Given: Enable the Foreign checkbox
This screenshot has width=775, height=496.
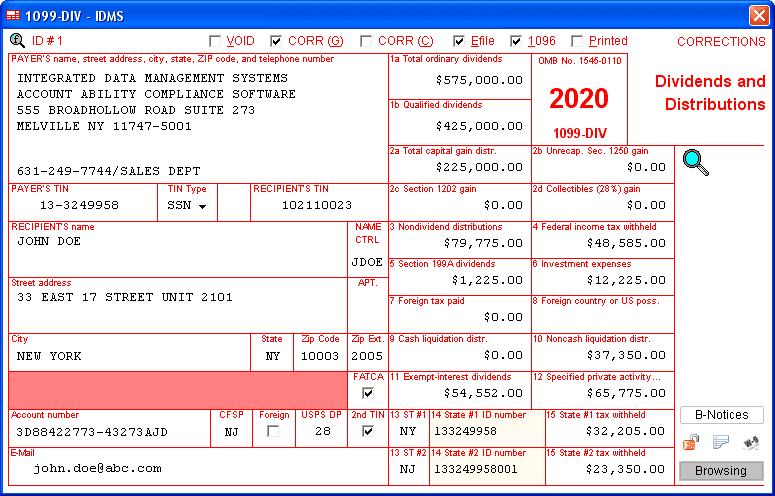Looking at the screenshot, I should click(273, 431).
